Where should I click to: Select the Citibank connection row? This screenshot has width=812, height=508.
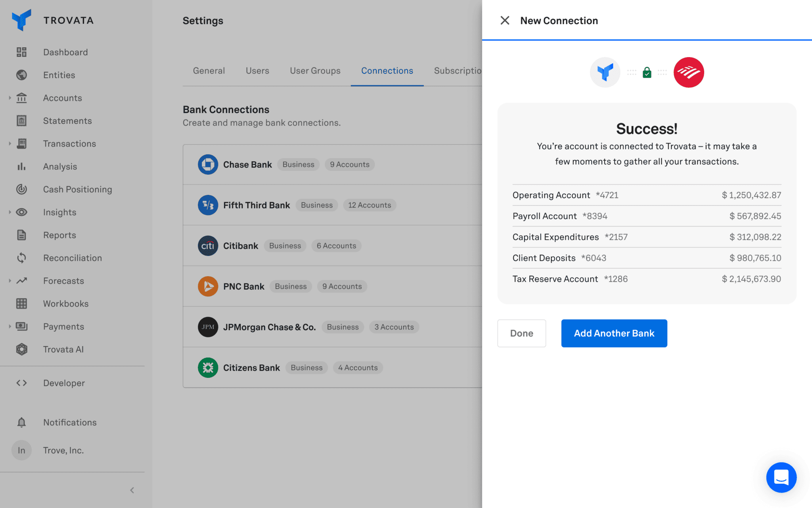240,246
